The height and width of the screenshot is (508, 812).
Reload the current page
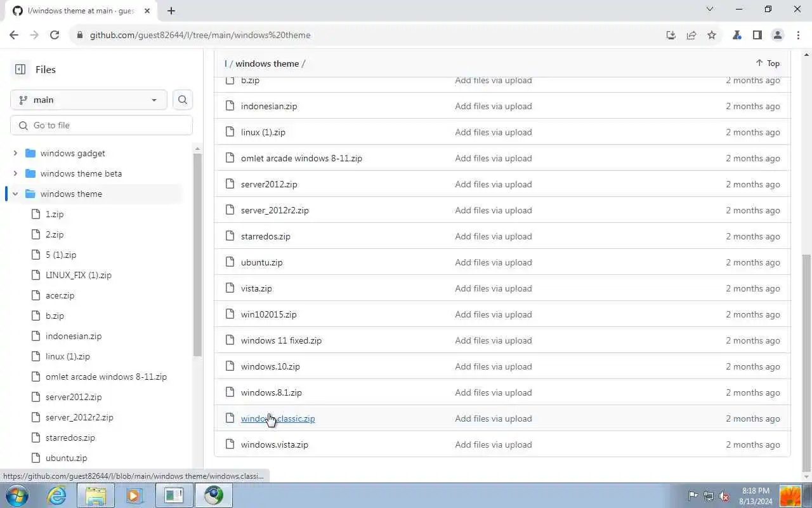(x=55, y=35)
